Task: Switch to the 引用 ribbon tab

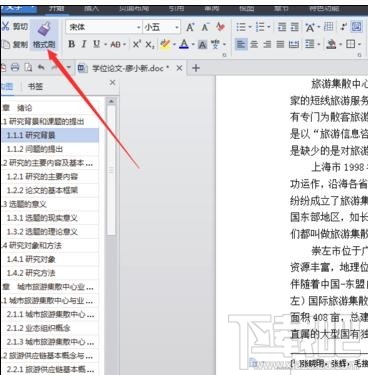Action: pos(176,9)
